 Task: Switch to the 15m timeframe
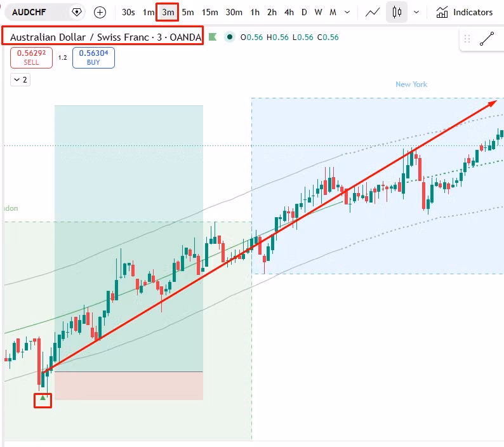pyautogui.click(x=209, y=12)
